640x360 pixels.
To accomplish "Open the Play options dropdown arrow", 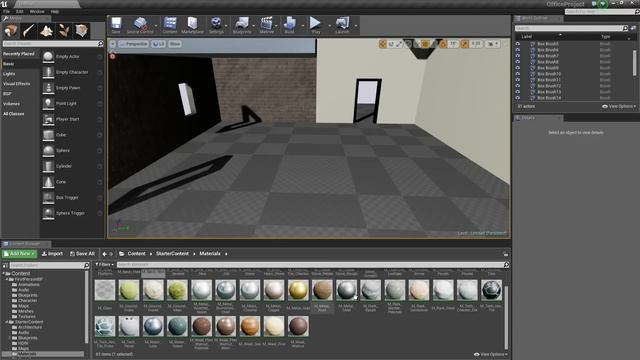I will 329,26.
